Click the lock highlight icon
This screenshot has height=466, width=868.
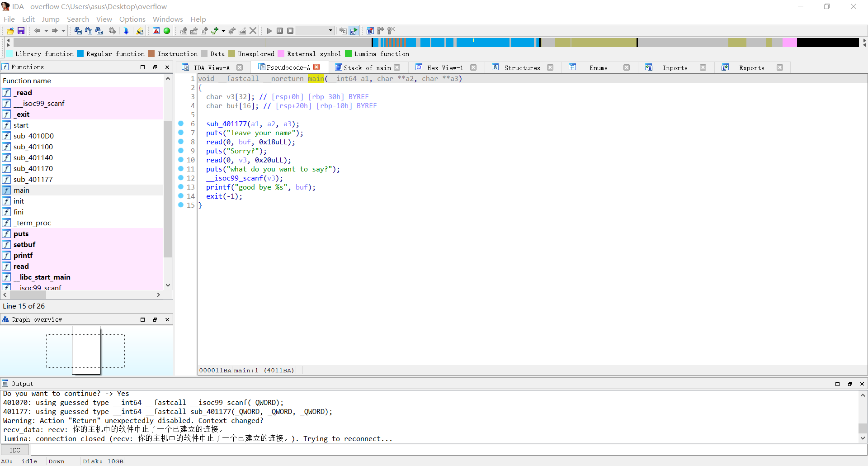(x=140, y=31)
